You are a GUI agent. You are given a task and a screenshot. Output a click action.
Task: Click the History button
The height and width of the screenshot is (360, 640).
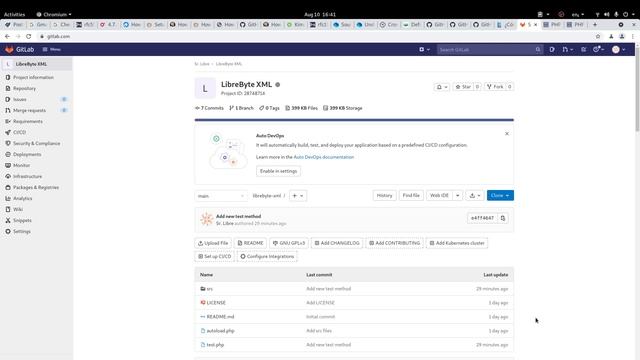tap(384, 196)
